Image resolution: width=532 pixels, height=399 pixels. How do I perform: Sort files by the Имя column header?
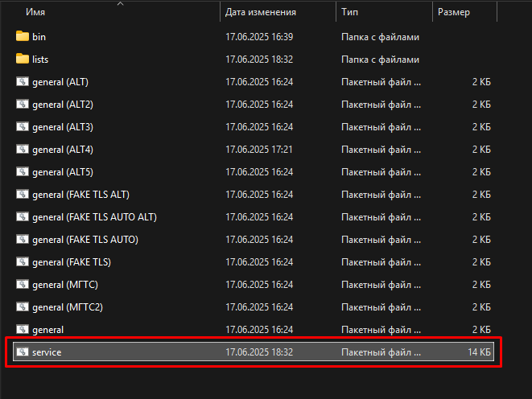click(35, 12)
